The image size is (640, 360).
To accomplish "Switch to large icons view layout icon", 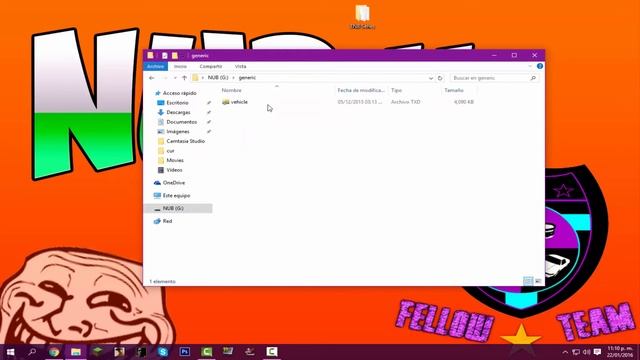I will click(x=538, y=281).
